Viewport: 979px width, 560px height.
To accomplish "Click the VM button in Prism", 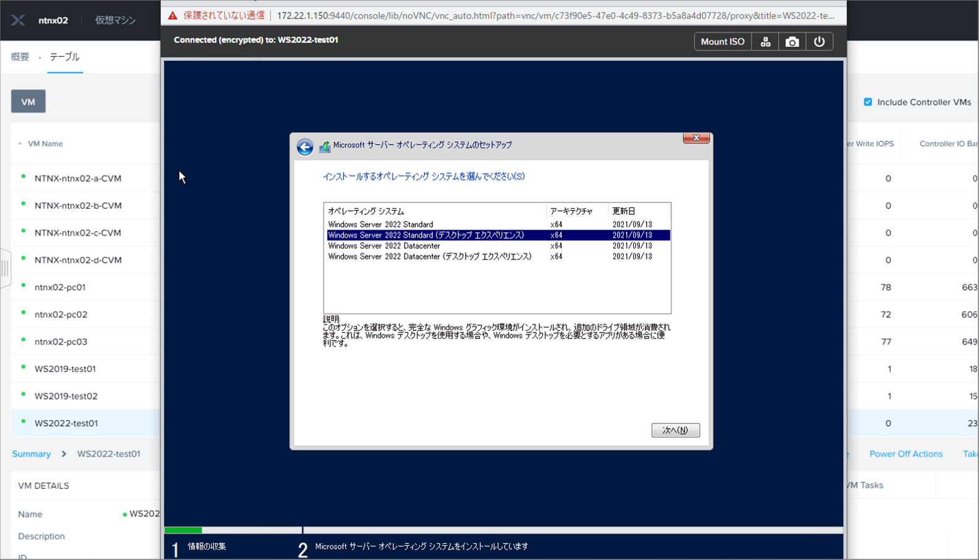I will (28, 101).
